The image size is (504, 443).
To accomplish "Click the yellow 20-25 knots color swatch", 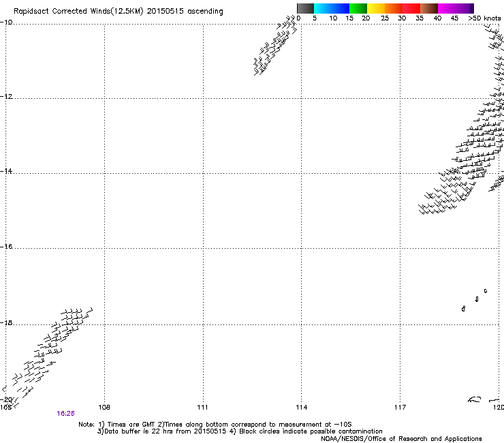I will 376,8.
